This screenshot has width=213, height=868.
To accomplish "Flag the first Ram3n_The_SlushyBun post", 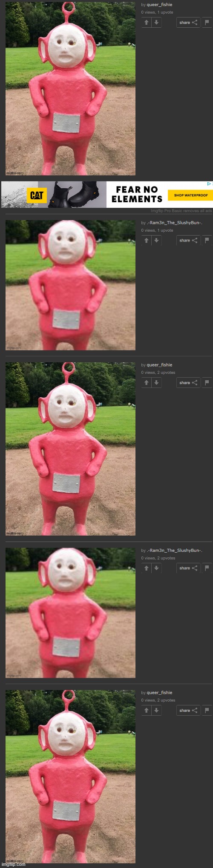I will pyautogui.click(x=207, y=240).
